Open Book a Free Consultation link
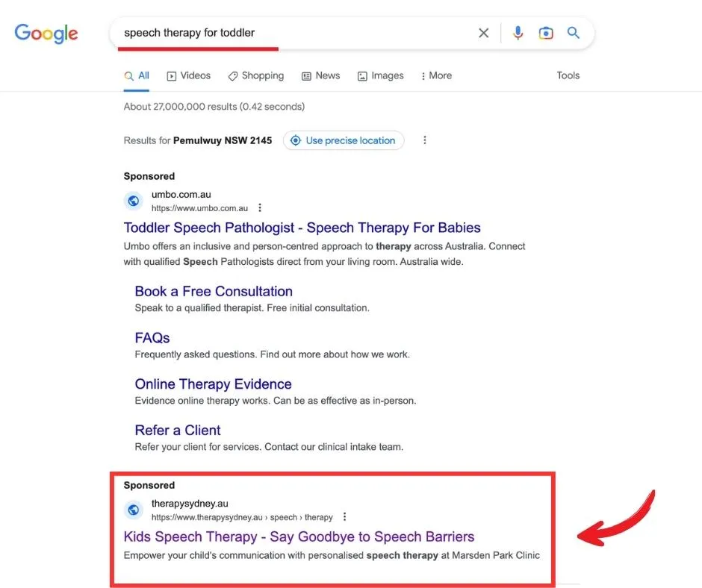The width and height of the screenshot is (702, 588). (214, 291)
